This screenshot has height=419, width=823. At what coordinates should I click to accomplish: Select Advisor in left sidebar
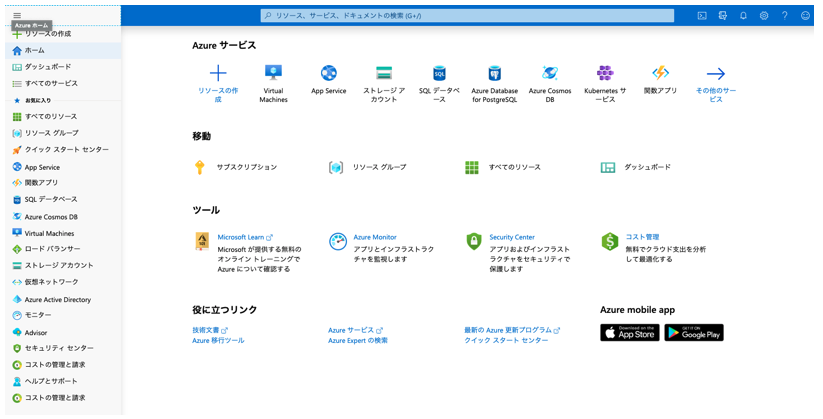click(x=64, y=332)
